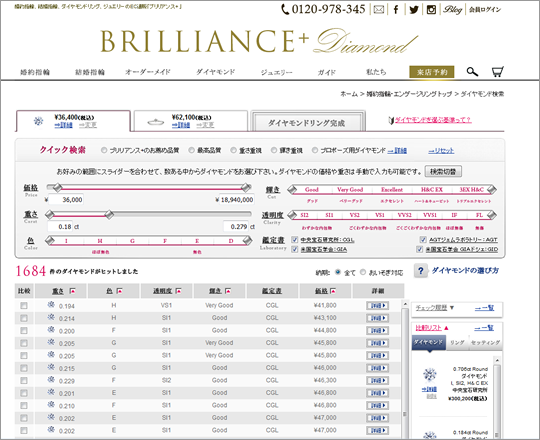The width and height of the screenshot is (540, 440).
Task: Click Very Good on cut scale
Action: [x=350, y=189]
